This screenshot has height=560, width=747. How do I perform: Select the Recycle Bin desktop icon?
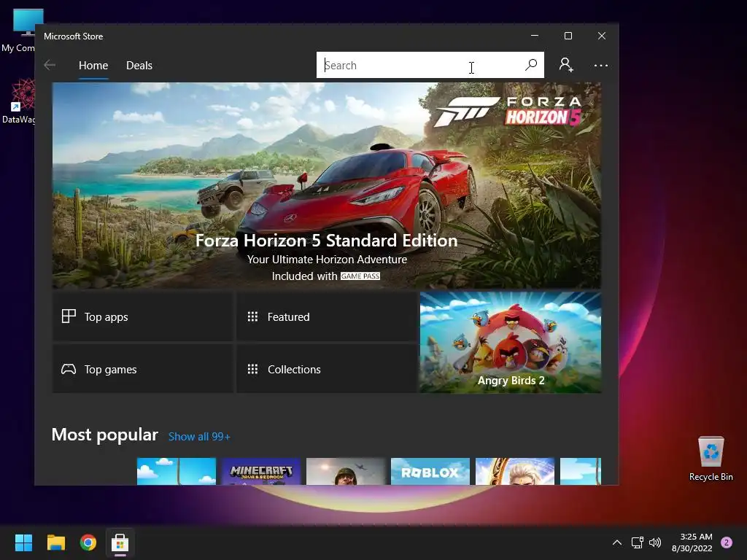coord(711,458)
